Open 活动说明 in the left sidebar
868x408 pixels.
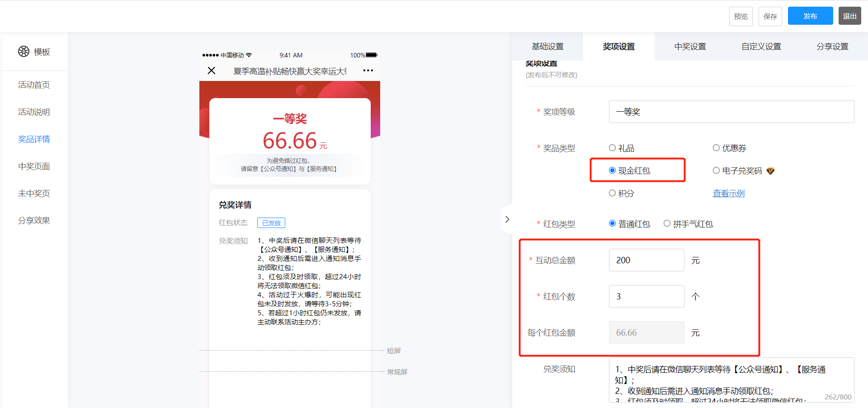(x=34, y=112)
